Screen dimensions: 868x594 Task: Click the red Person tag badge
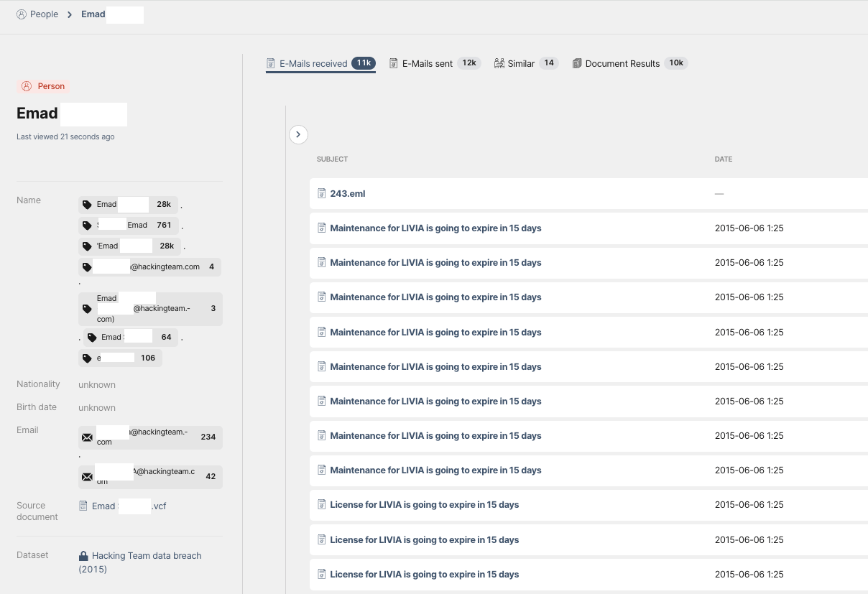43,86
